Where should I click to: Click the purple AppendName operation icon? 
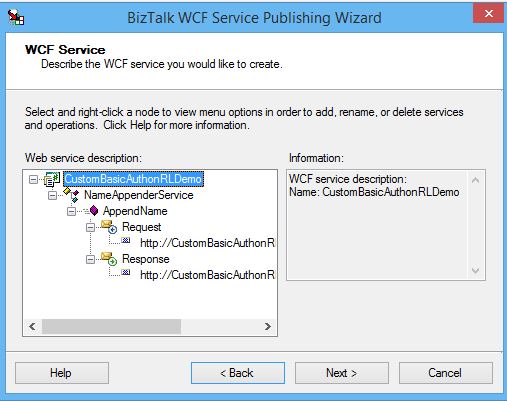tap(93, 211)
